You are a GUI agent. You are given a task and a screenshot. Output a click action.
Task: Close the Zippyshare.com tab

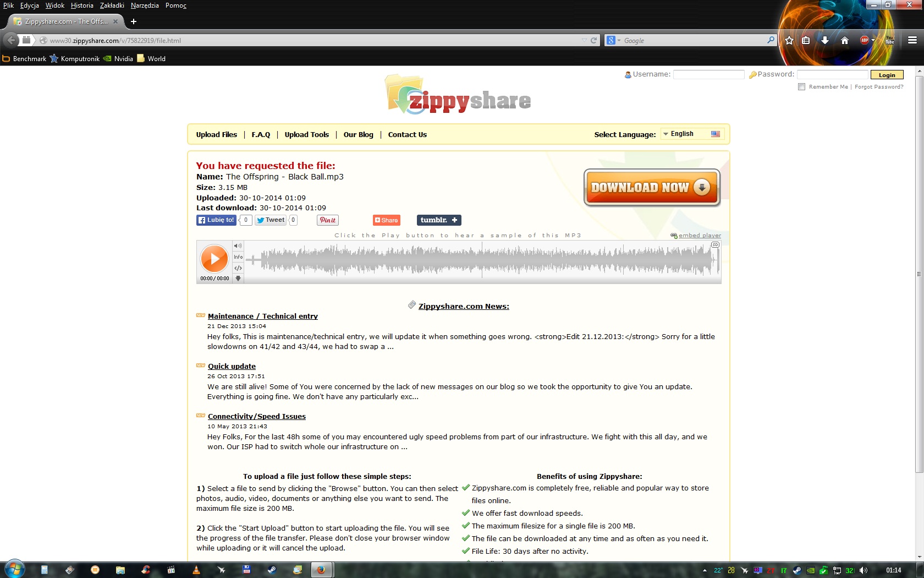(116, 21)
